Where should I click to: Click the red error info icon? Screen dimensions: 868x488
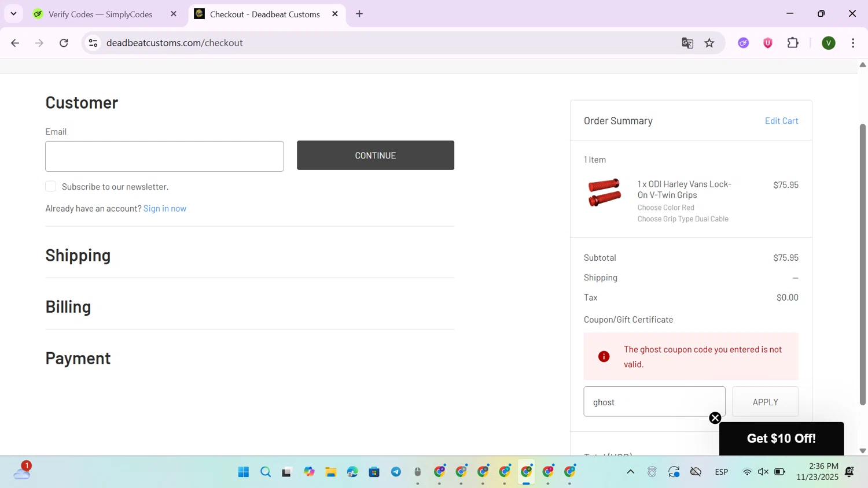click(x=604, y=356)
